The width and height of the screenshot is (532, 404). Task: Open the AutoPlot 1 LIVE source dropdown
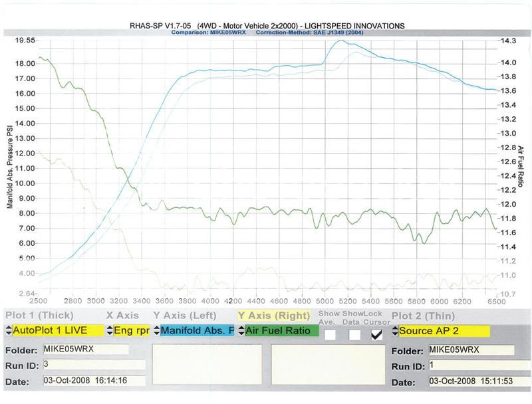pos(57,330)
